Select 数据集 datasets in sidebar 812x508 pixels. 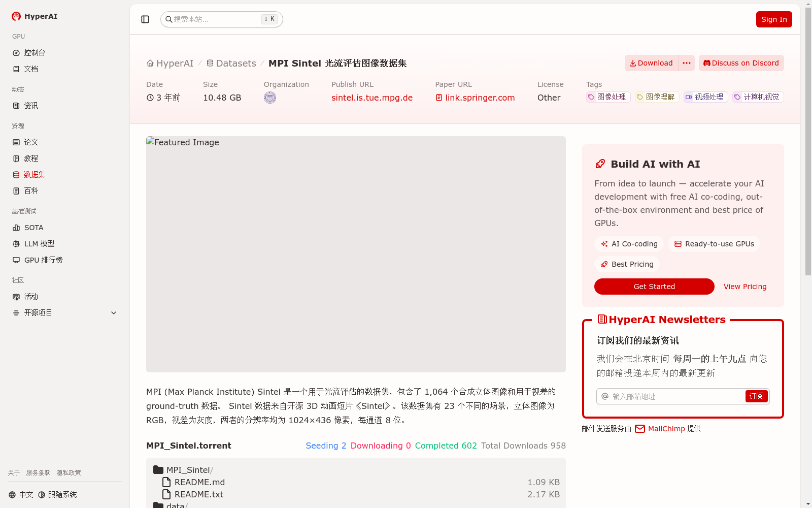pos(65,175)
